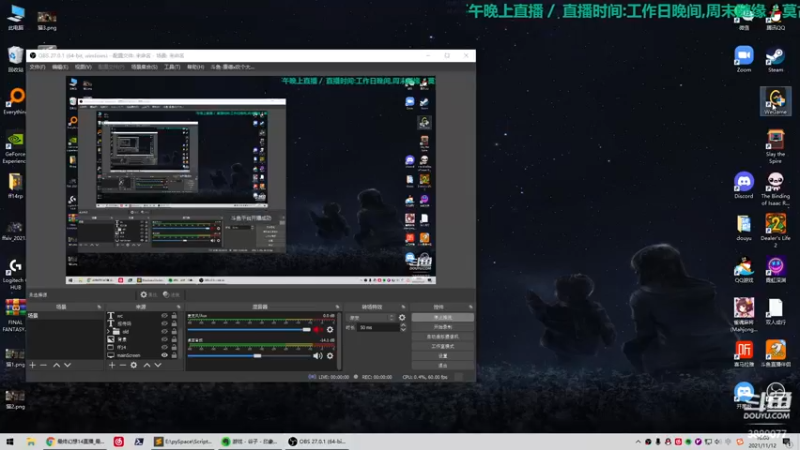Open the PowerShell taskbar button

(x=139, y=442)
